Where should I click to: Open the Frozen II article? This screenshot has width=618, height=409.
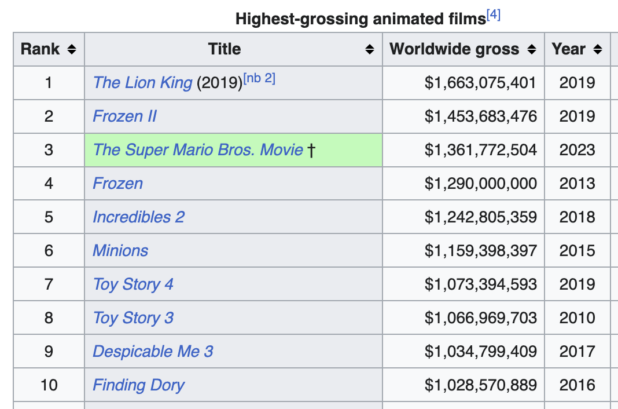point(124,116)
